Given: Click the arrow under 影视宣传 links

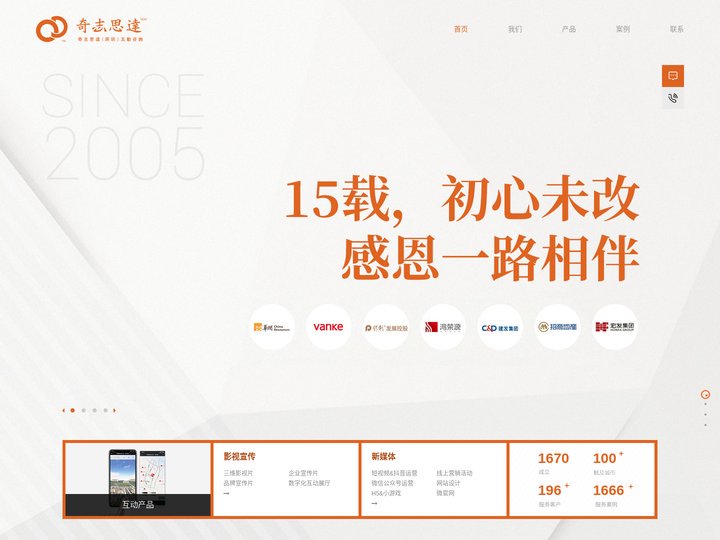Looking at the screenshot, I should point(226,494).
